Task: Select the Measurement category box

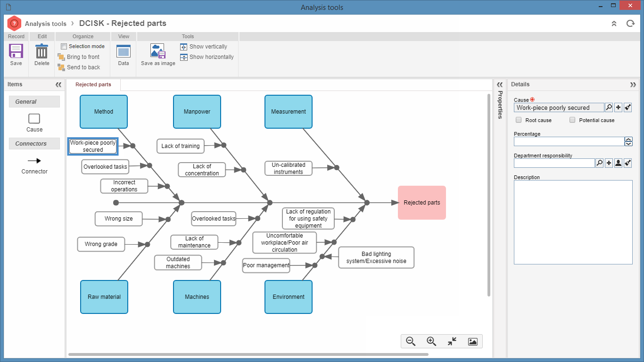Action: tap(289, 112)
